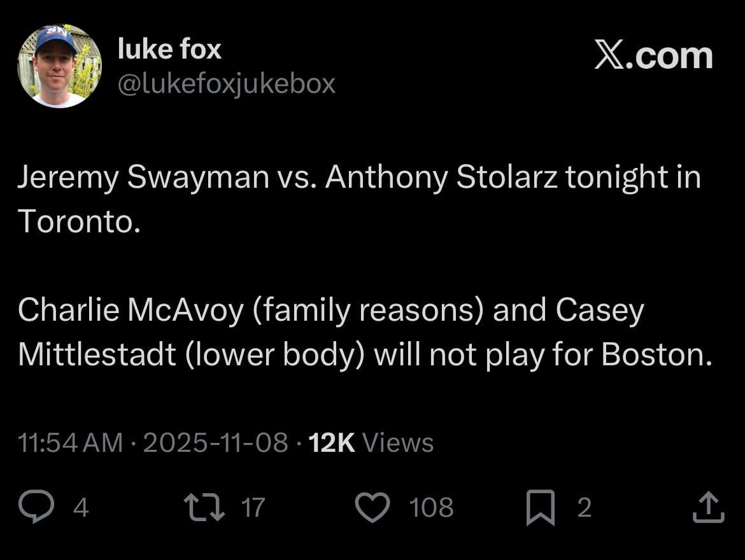Select the 2 bookmarks count
The image size is (745, 560).
pyautogui.click(x=583, y=508)
